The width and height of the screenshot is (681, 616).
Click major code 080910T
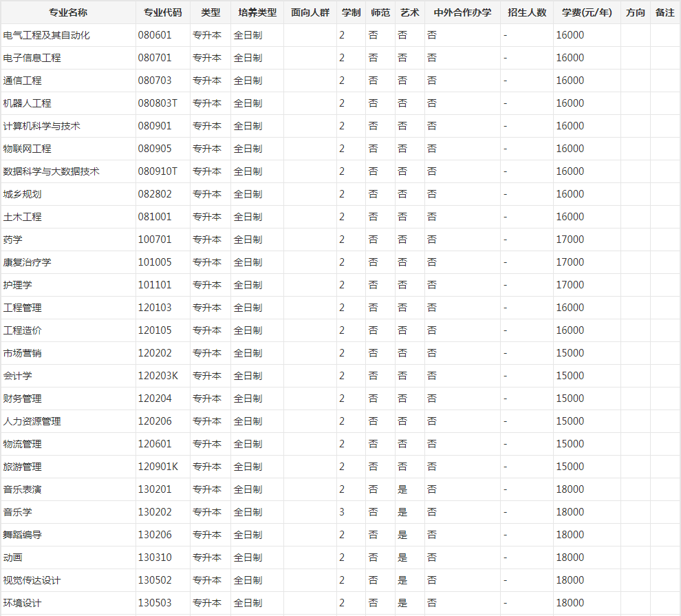[158, 171]
